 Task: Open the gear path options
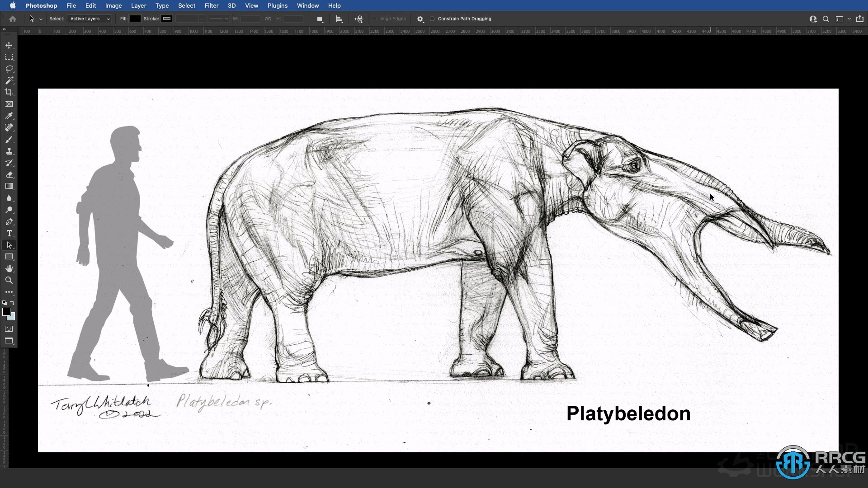(420, 19)
